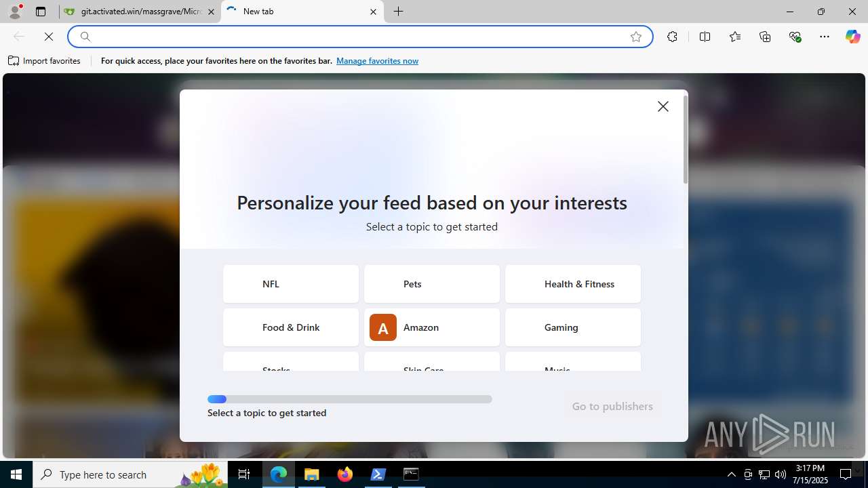Click the topic selection progress bar
The width and height of the screenshot is (868, 488).
(350, 399)
